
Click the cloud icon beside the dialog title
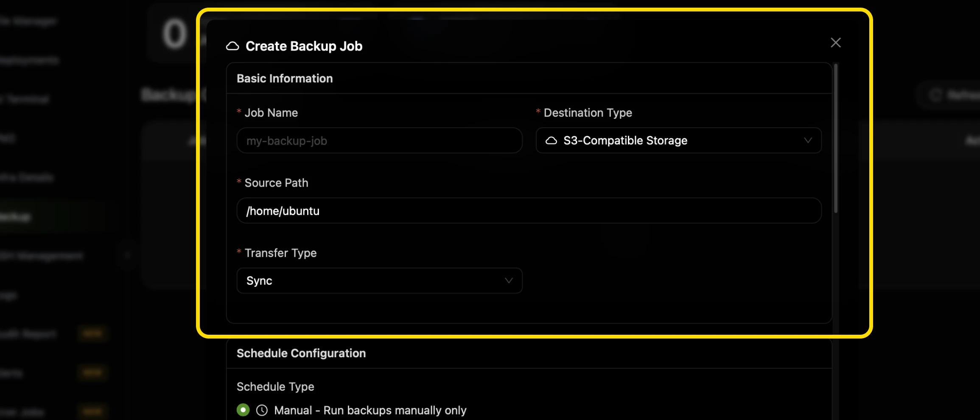pyautogui.click(x=232, y=46)
